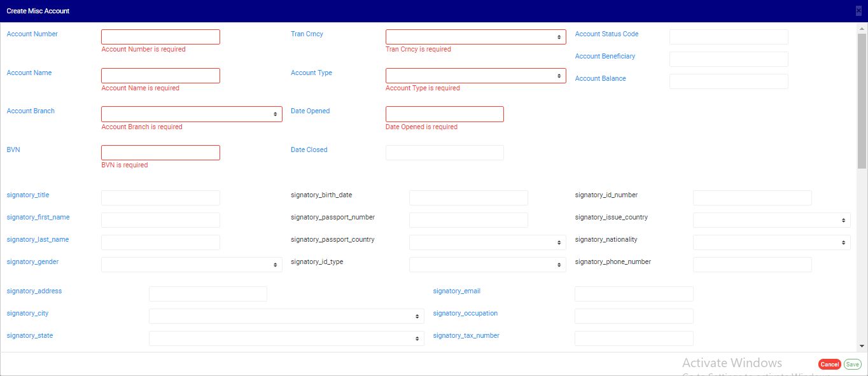
Task: Open the signatory_passport_country dropdown
Action: click(x=487, y=242)
